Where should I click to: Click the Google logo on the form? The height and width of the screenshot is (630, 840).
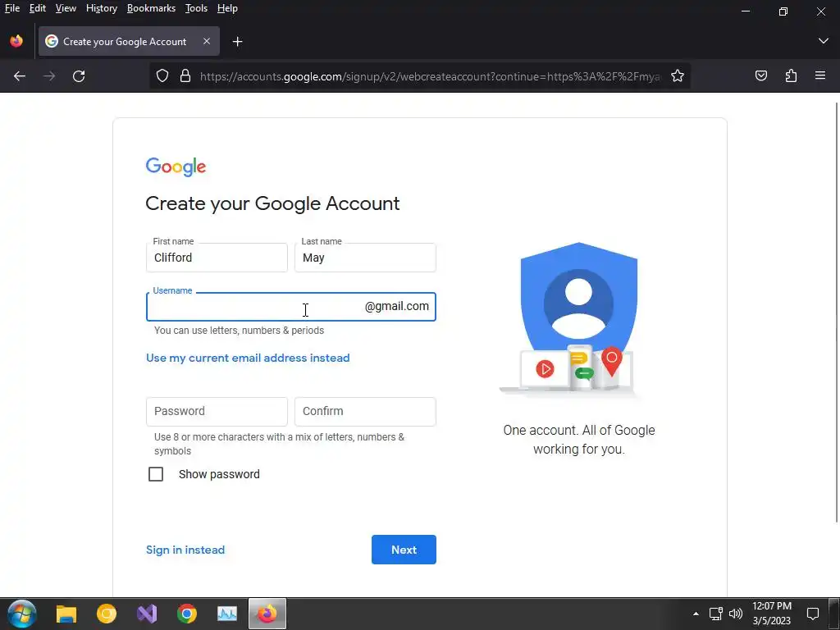pos(176,167)
